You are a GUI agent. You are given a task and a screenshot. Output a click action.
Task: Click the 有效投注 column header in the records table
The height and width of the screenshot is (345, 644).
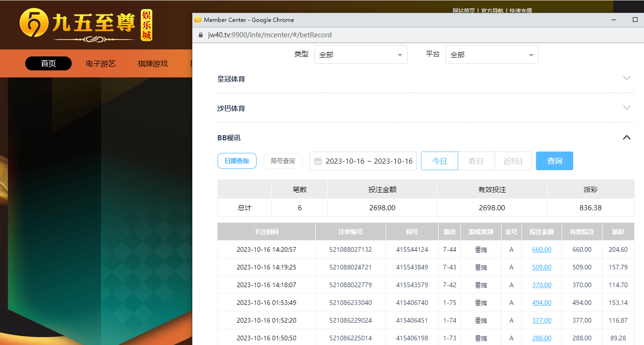[582, 232]
